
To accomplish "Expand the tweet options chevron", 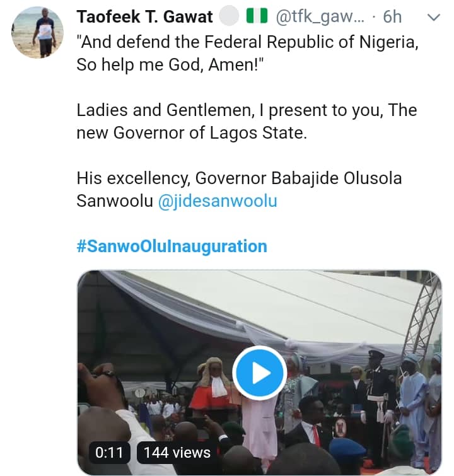I will 433,17.
